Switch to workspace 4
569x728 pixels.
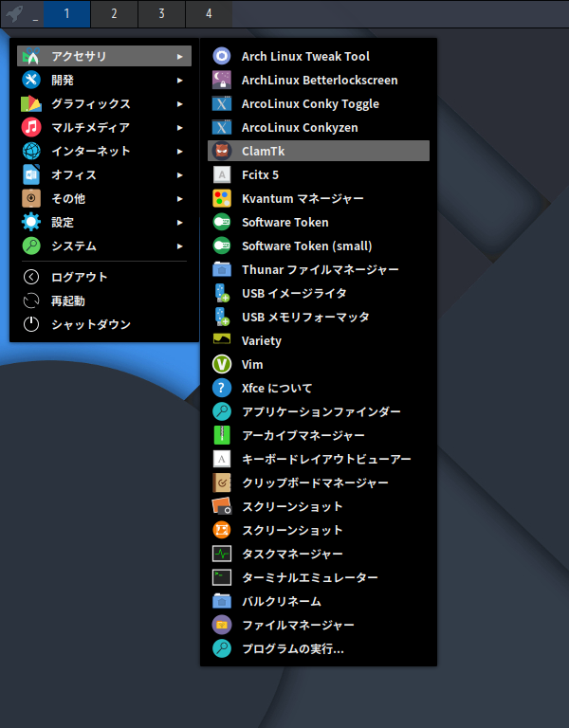pos(209,14)
